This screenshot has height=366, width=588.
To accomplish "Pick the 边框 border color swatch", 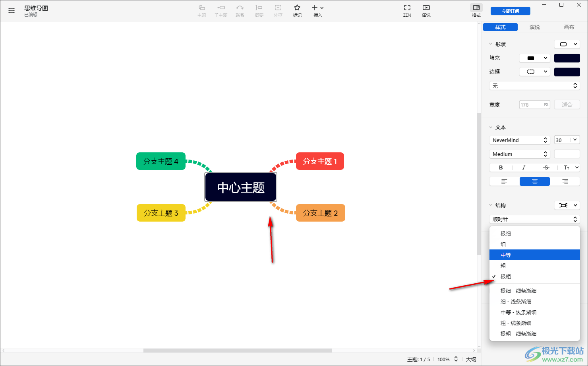I will click(x=567, y=72).
